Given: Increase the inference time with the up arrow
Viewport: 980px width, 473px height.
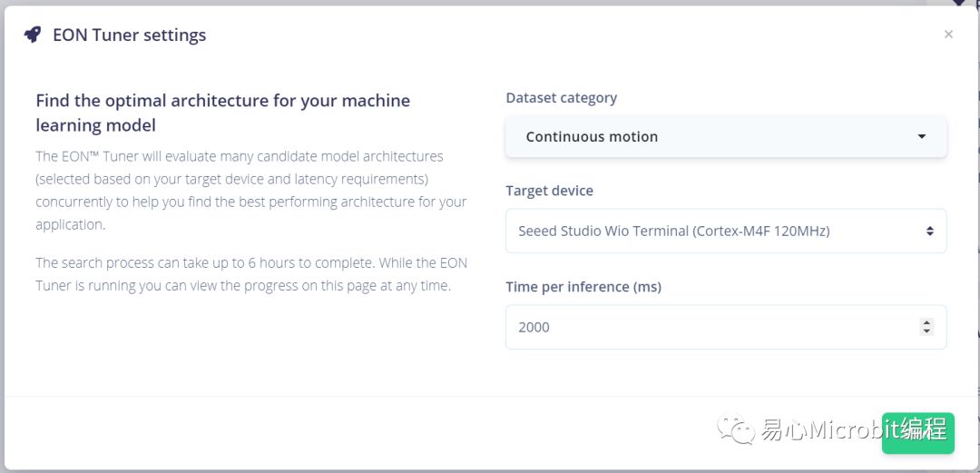Looking at the screenshot, I should tap(926, 323).
